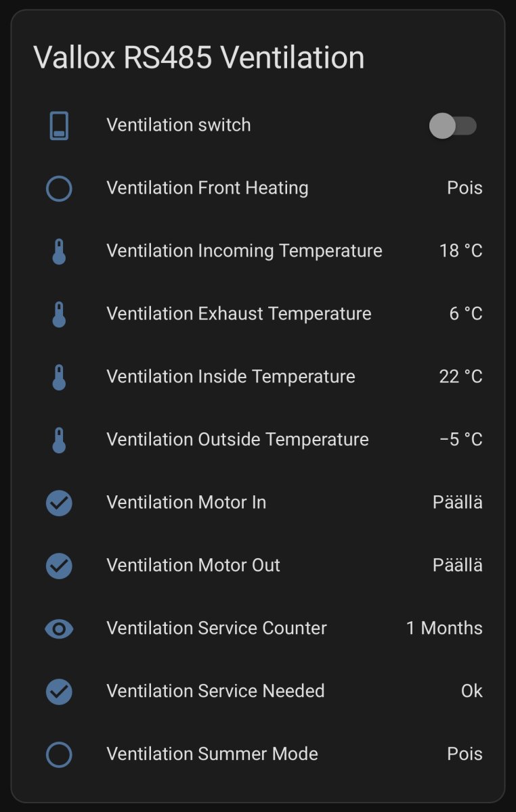Click the Summer Mode circle icon
The image size is (516, 812).
coord(59,754)
